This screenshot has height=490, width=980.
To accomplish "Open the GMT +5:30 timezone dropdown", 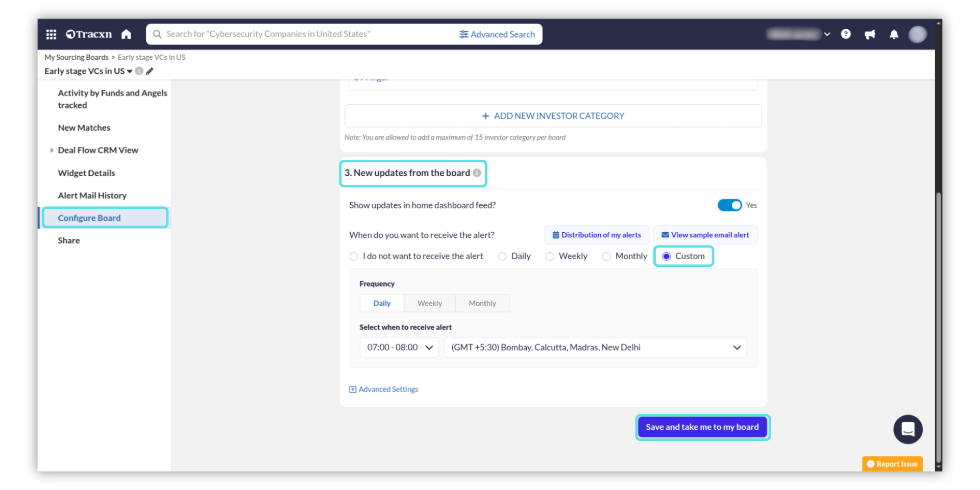I will click(x=595, y=348).
